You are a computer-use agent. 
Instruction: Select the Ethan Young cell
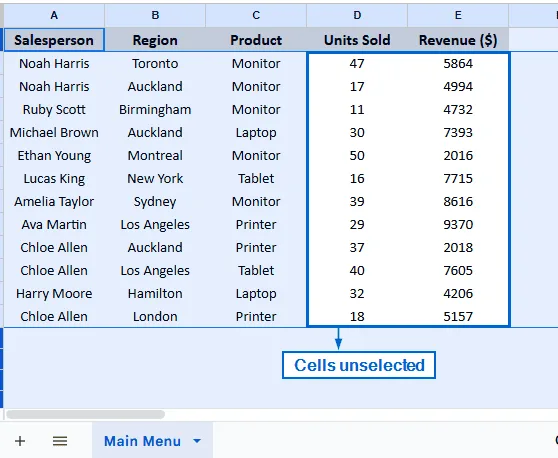click(x=54, y=156)
